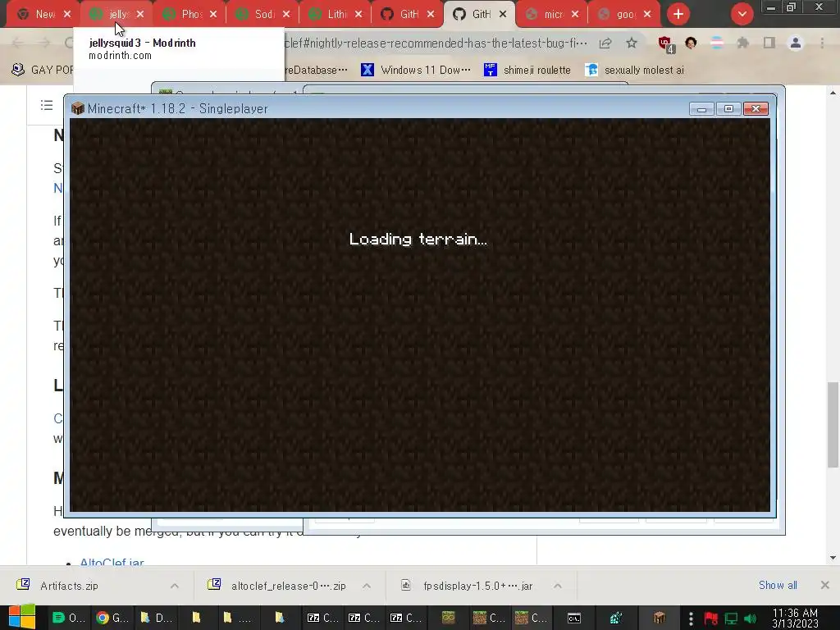
Task: Click the address bar URL field
Action: click(x=435, y=43)
